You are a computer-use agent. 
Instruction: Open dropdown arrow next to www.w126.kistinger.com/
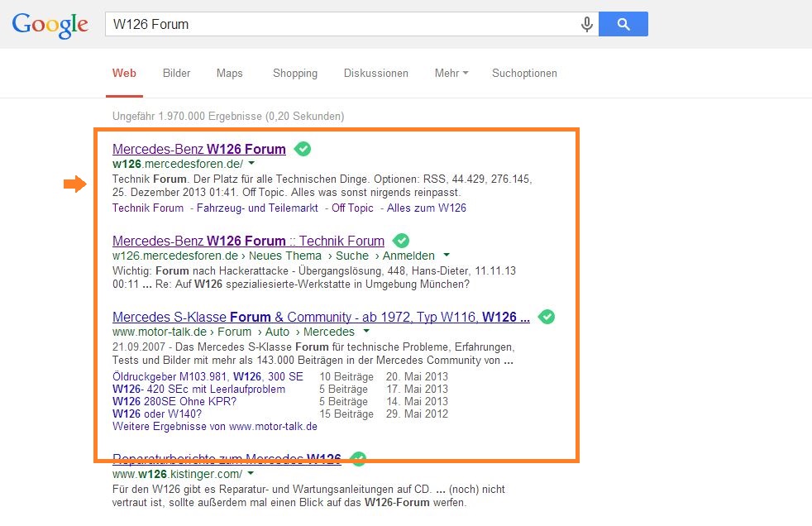click(x=251, y=473)
